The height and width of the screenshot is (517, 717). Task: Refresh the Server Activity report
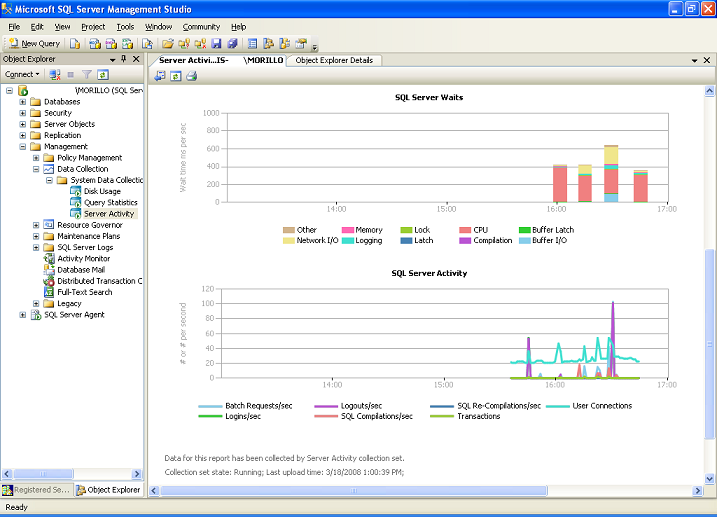(176, 76)
